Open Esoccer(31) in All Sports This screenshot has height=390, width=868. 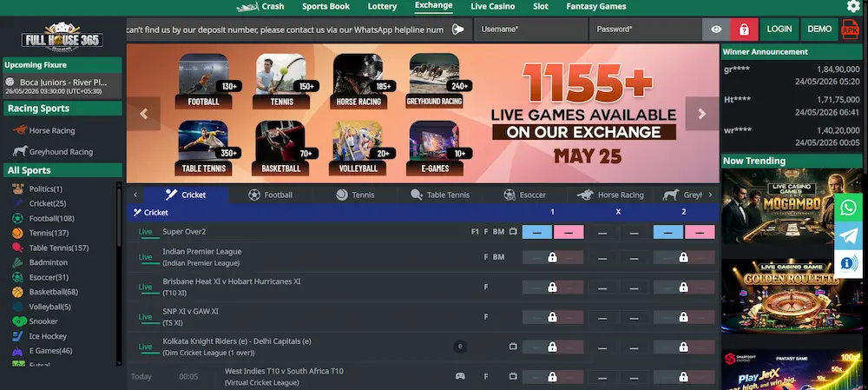pos(41,277)
